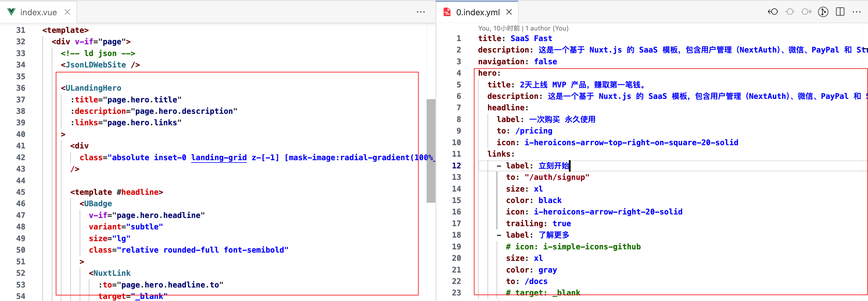Screen dimensions: 868x301
Task: Click '<div v-if="page">' line
Action: click(91, 42)
